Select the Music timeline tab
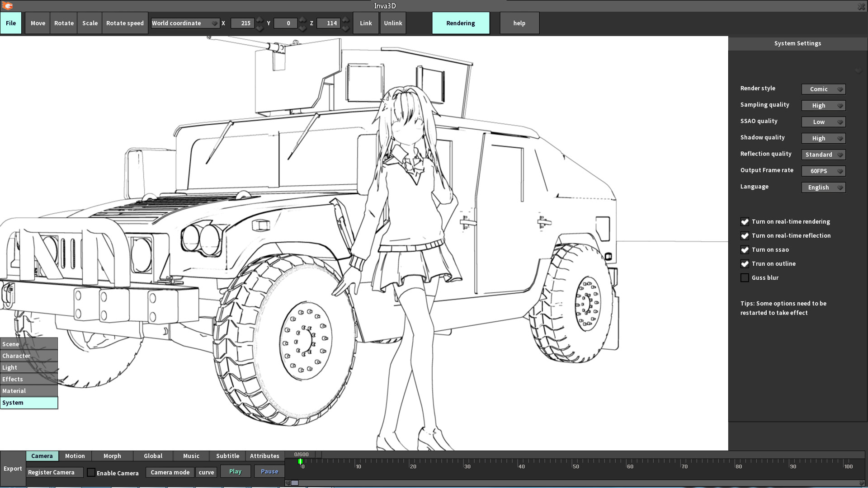The image size is (868, 488). coord(191,456)
